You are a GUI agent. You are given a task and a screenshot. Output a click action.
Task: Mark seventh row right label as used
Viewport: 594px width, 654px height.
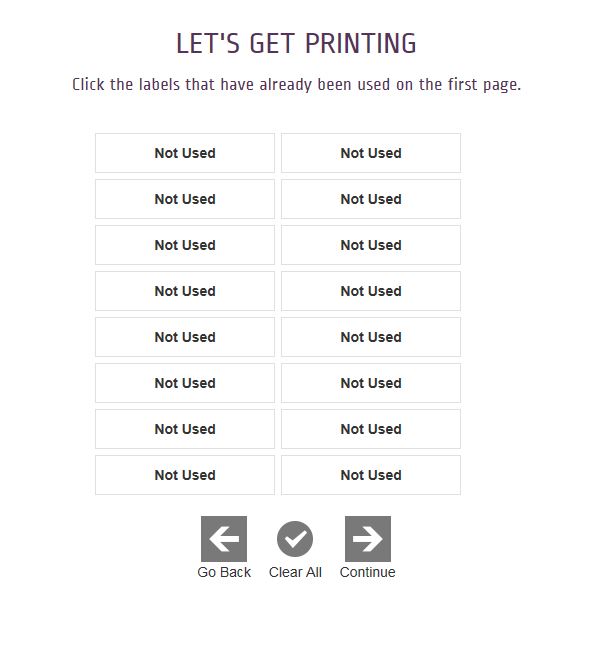[371, 429]
